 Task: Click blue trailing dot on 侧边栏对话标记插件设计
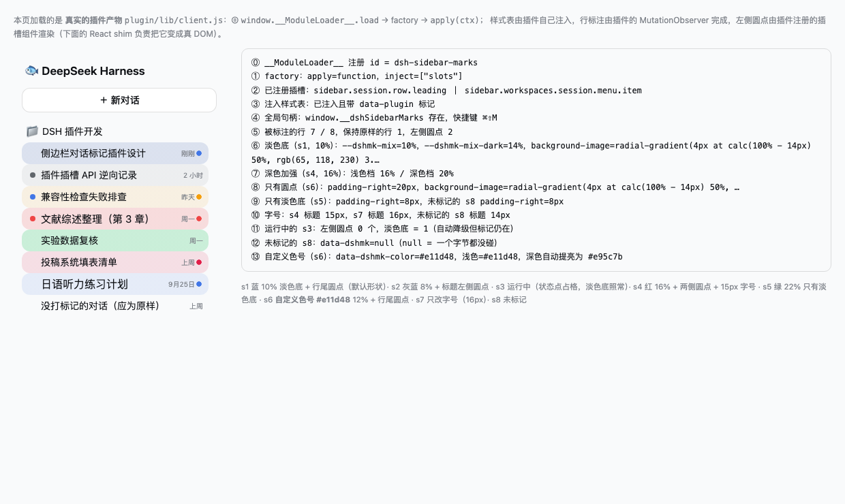point(199,153)
